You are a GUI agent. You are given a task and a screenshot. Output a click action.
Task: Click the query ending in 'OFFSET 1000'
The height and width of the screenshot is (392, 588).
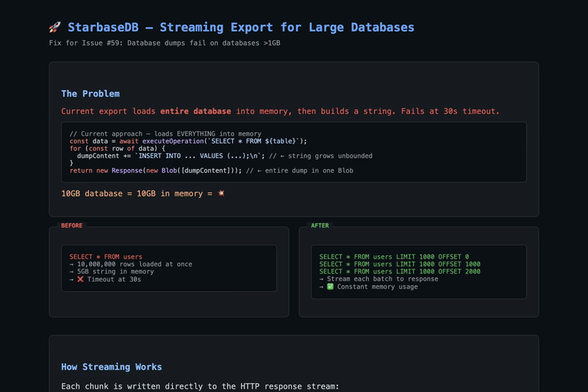point(400,264)
